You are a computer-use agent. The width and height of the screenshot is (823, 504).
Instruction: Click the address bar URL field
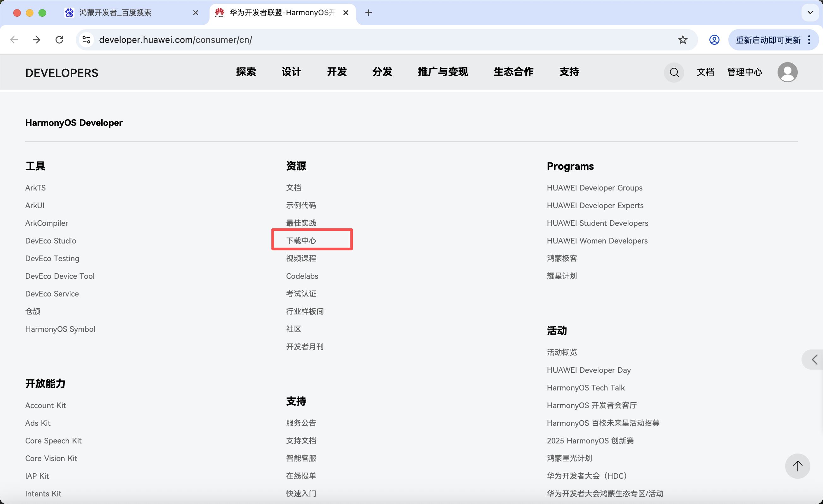coord(367,40)
